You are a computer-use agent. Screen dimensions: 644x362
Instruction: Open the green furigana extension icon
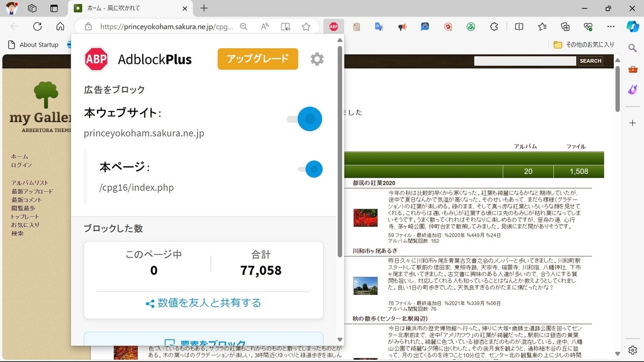coord(471,26)
